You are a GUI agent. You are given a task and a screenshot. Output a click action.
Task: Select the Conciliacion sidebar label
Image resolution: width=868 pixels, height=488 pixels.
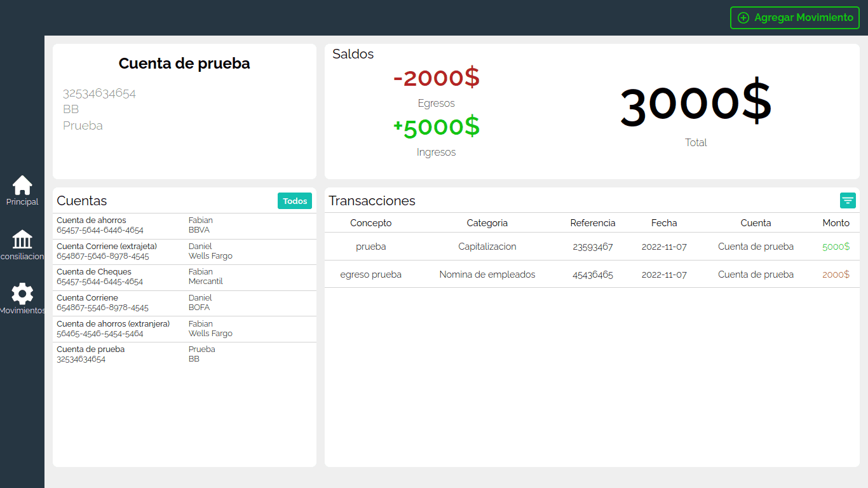point(22,257)
